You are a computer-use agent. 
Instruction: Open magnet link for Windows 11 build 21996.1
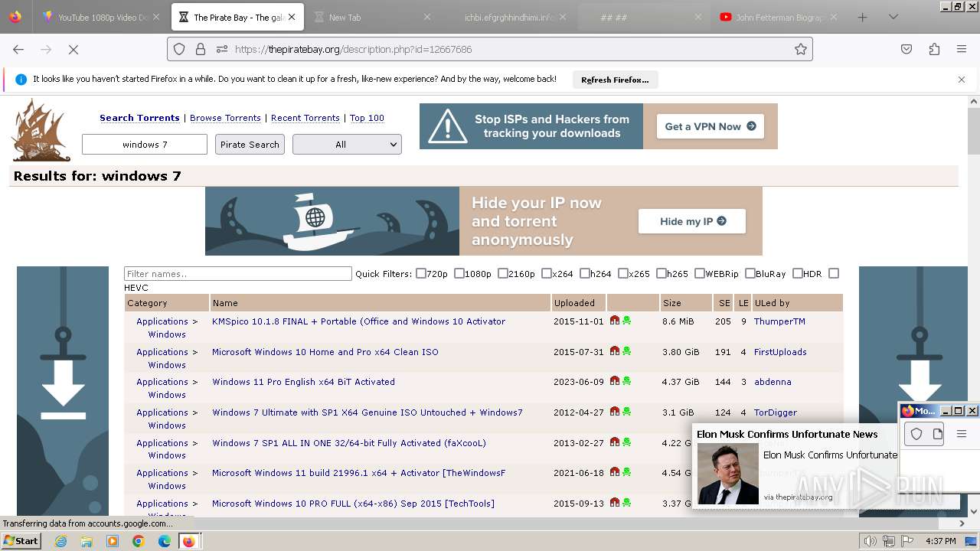coord(615,472)
